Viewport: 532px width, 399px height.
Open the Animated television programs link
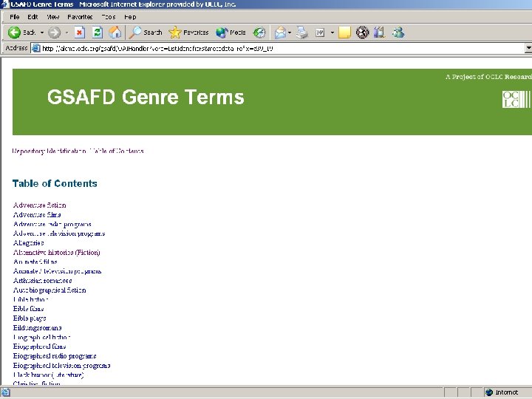58,271
